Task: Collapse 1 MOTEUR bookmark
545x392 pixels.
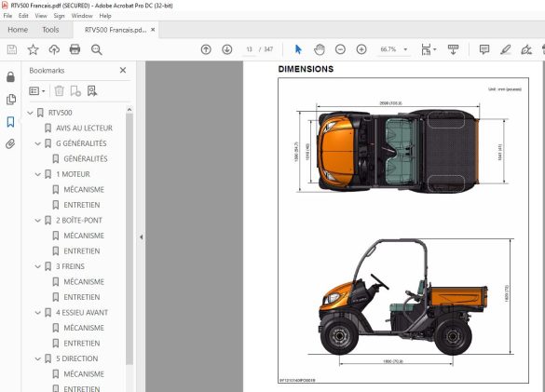Action: click(38, 174)
